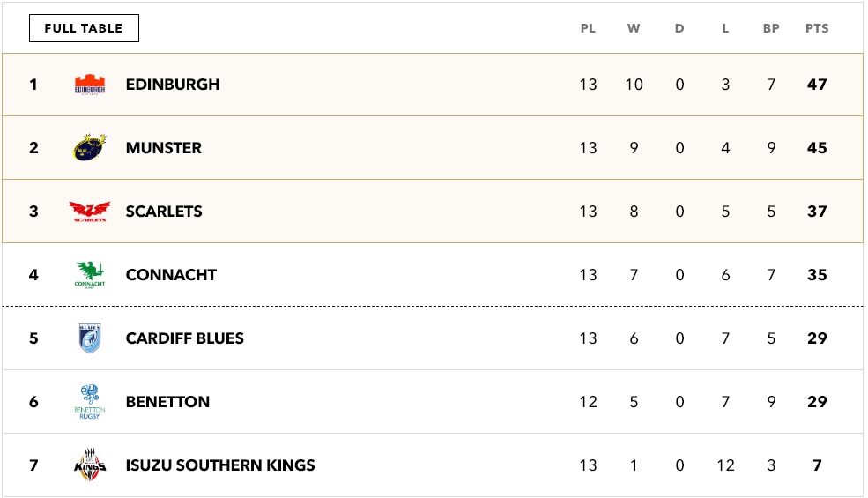
Task: Open Isuzu Southern Kings name link
Action: click(x=220, y=465)
